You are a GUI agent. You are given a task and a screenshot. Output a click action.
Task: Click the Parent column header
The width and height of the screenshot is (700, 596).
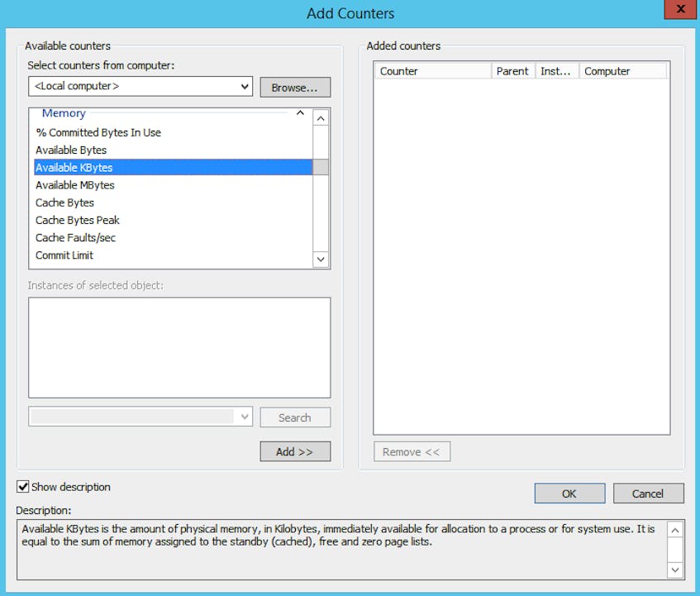click(x=512, y=71)
